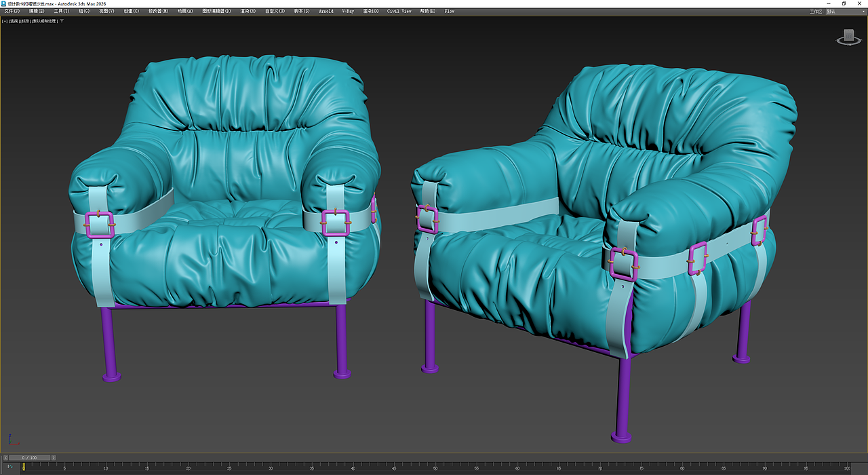
Task: Open the 自定义(U) Customize menu
Action: pos(275,12)
